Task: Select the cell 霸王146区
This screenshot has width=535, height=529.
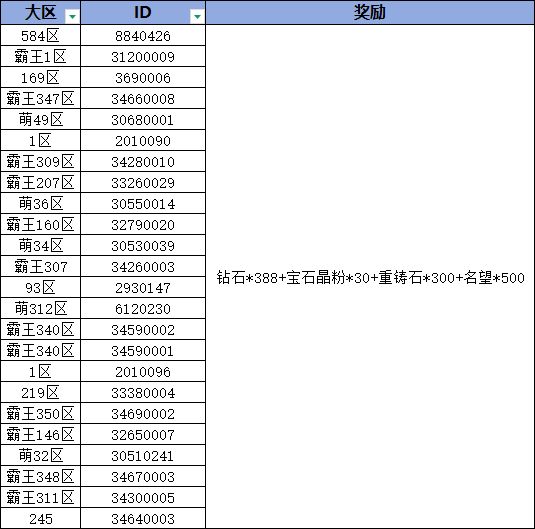Action: click(41, 434)
